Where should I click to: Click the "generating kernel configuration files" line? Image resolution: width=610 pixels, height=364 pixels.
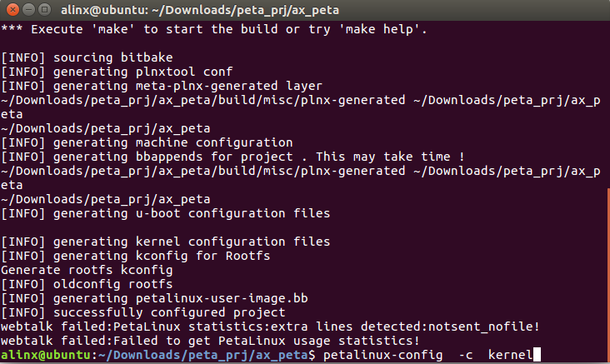[165, 242]
